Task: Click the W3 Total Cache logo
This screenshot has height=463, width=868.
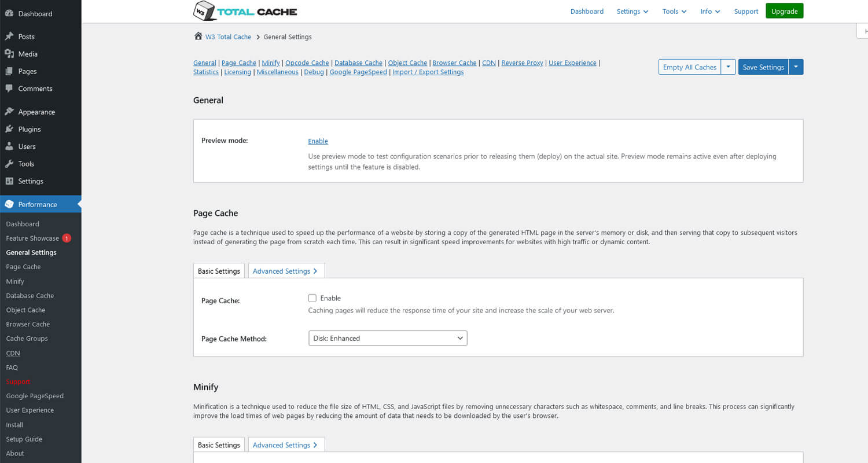Action: pos(245,11)
